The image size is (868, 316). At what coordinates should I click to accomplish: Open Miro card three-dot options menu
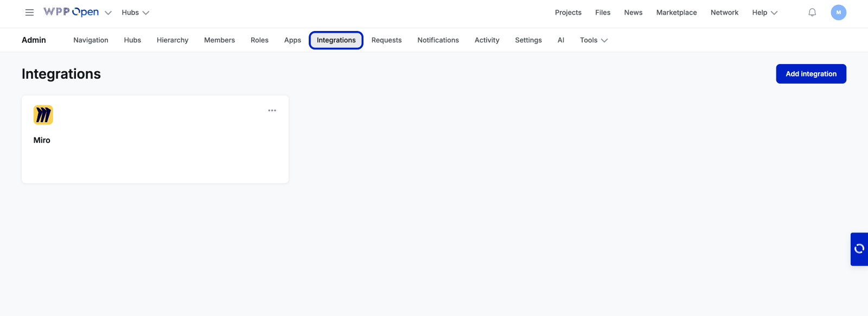pyautogui.click(x=272, y=111)
